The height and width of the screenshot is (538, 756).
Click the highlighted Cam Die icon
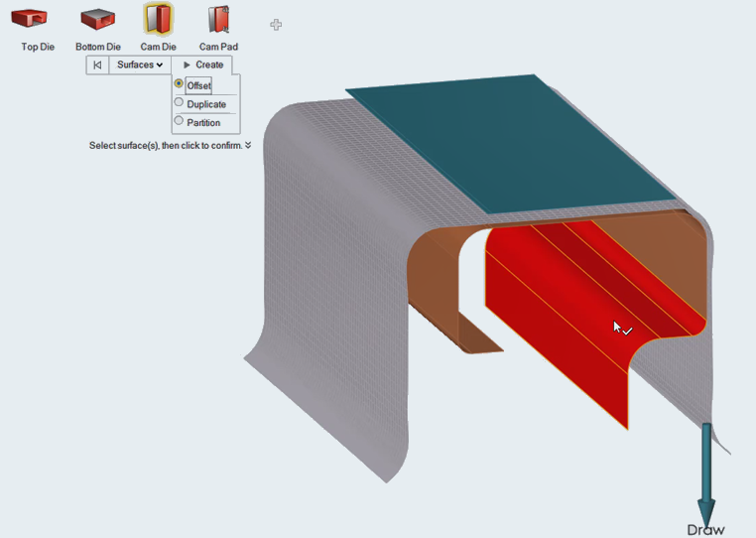[158, 19]
